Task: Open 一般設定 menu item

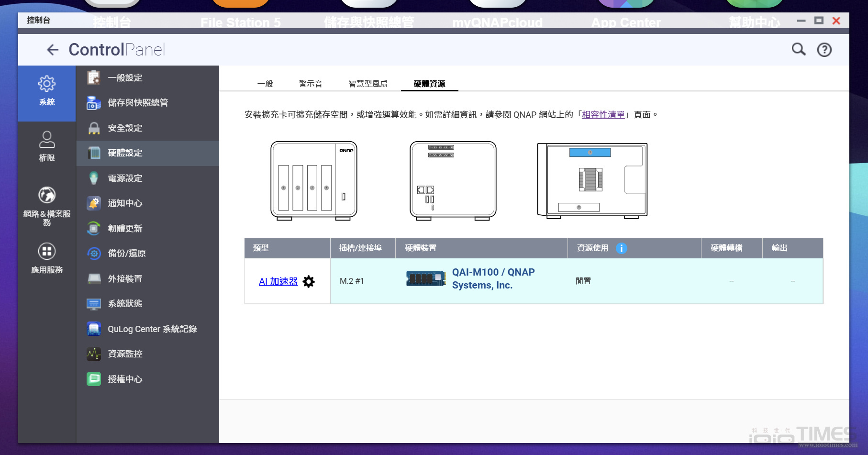Action: tap(148, 78)
